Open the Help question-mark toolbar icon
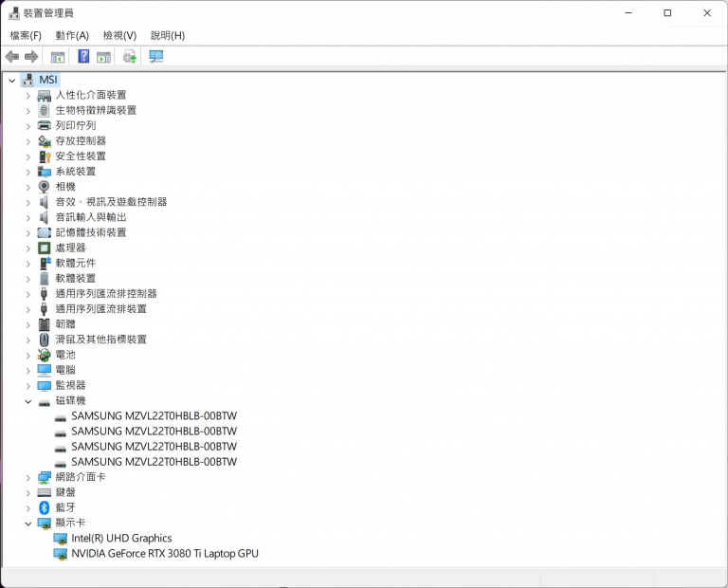 (x=83, y=57)
